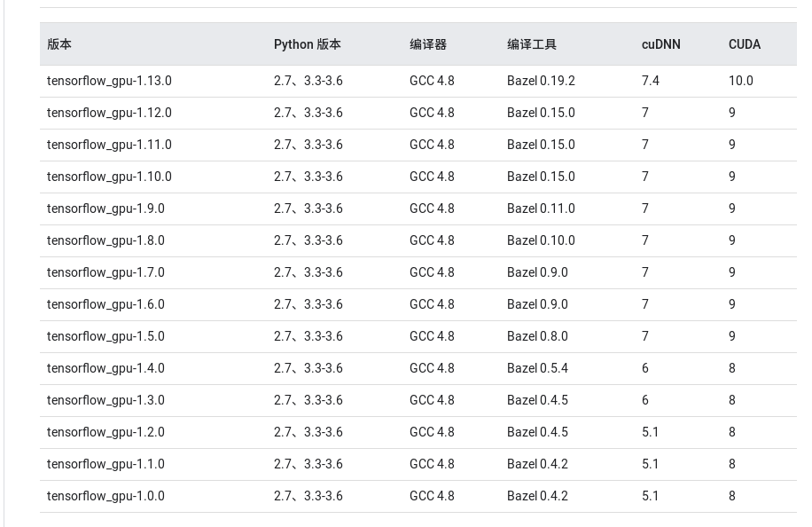
Task: Click Bazel 0.9.0 in 1.7.0 row
Action: (x=537, y=272)
